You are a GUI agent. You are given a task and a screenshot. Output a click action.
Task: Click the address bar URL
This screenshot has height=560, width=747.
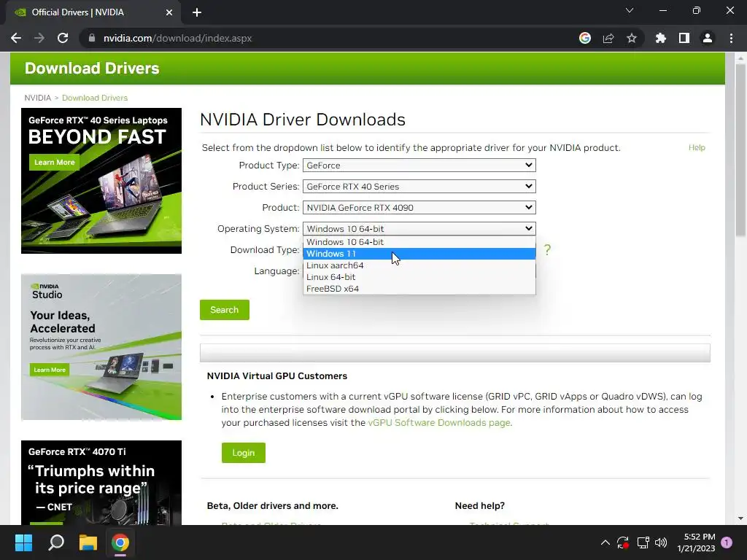coord(177,38)
